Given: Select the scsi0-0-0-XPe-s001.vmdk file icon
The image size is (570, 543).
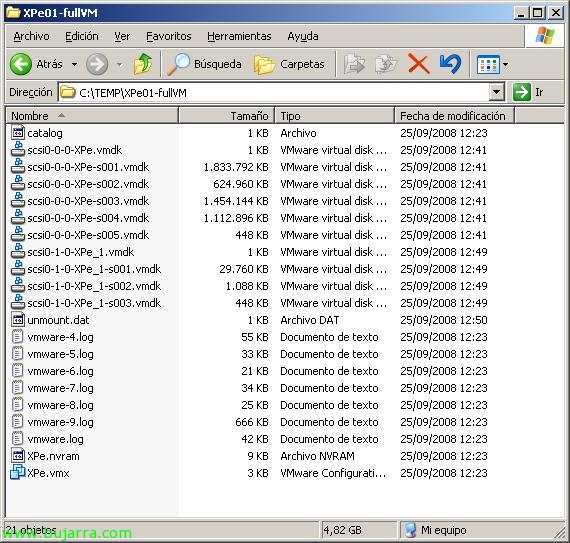Looking at the screenshot, I should click(x=17, y=167).
